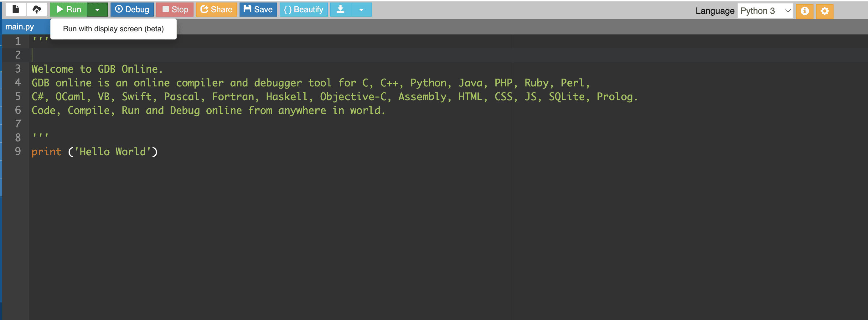Screen dimensions: 868x320
Task: Click line number 2 in the gutter
Action: (18, 54)
